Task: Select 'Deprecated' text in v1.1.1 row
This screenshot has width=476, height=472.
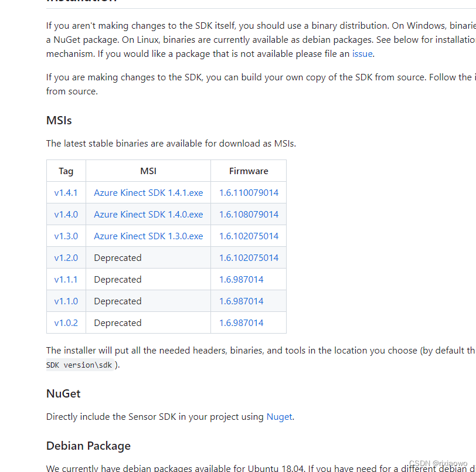Action: 117,280
